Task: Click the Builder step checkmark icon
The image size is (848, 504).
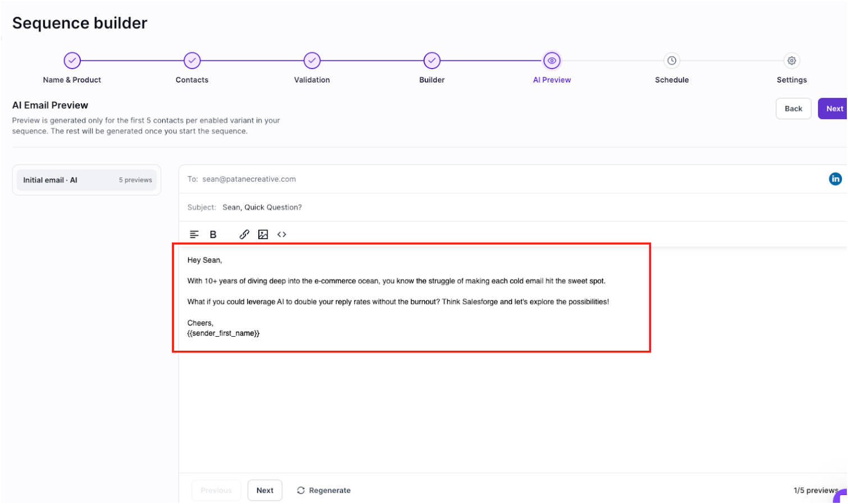Action: [x=432, y=60]
